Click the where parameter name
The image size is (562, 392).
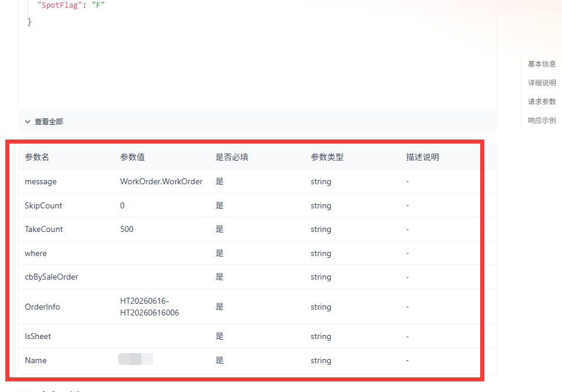click(x=36, y=253)
